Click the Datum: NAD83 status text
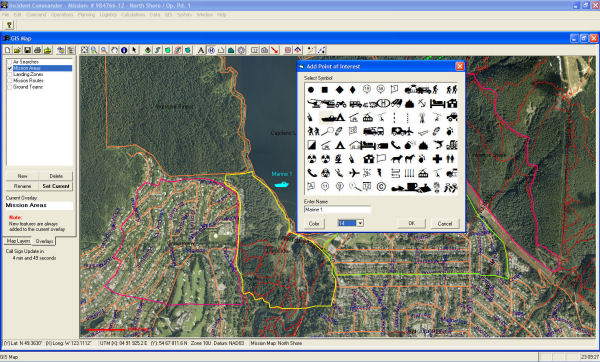Image resolution: width=600 pixels, height=362 pixels. pos(230,343)
